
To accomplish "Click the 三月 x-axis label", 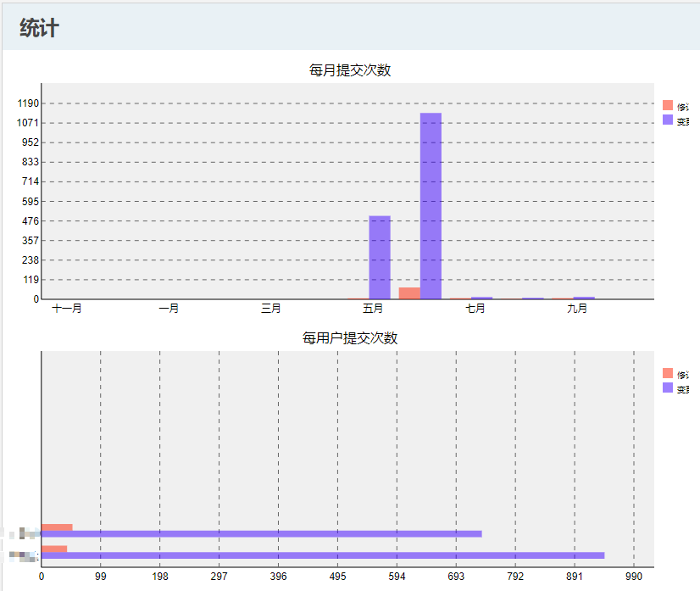I will click(271, 309).
